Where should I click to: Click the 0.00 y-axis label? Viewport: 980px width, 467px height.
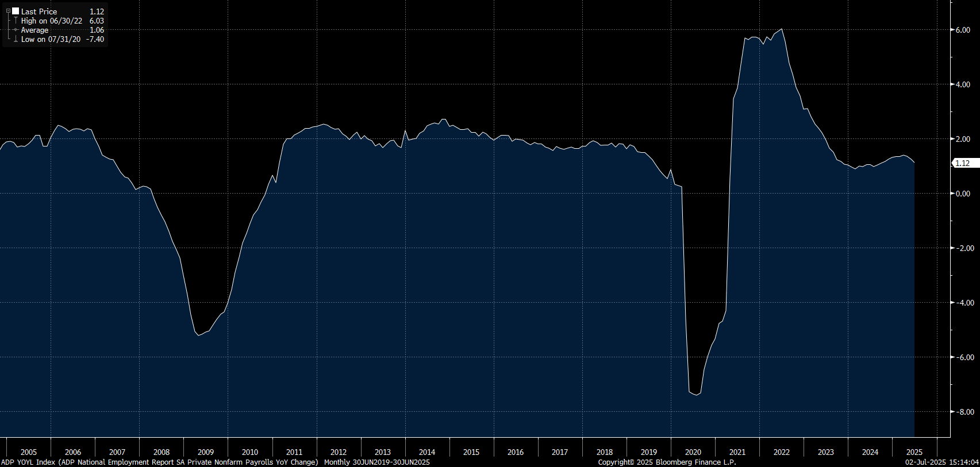tap(963, 194)
